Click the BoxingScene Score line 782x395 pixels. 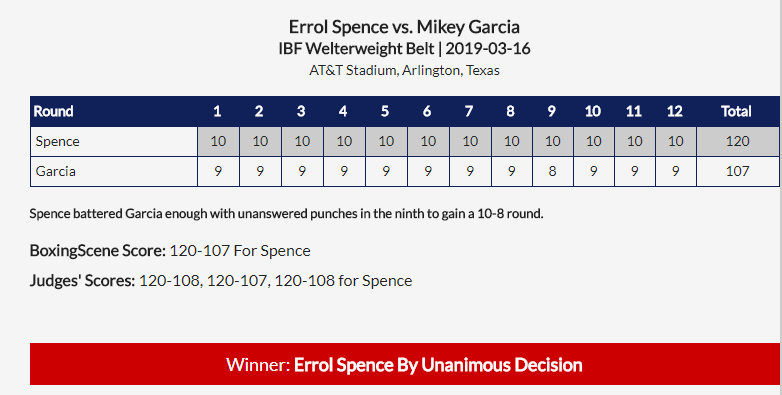click(170, 250)
